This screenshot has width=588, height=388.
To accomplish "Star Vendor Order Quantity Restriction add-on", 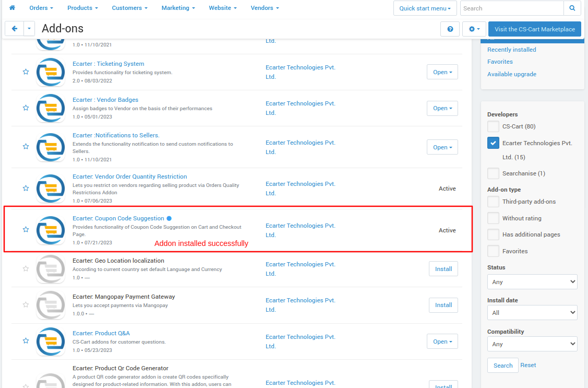I will (26, 188).
